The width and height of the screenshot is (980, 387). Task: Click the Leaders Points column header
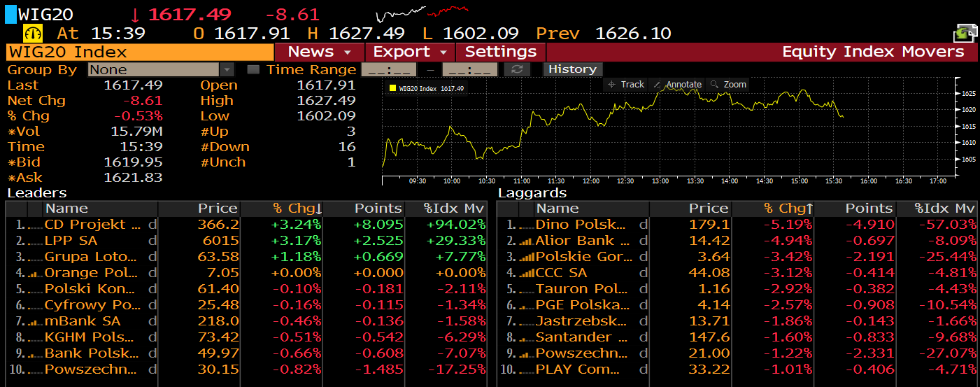click(364, 209)
